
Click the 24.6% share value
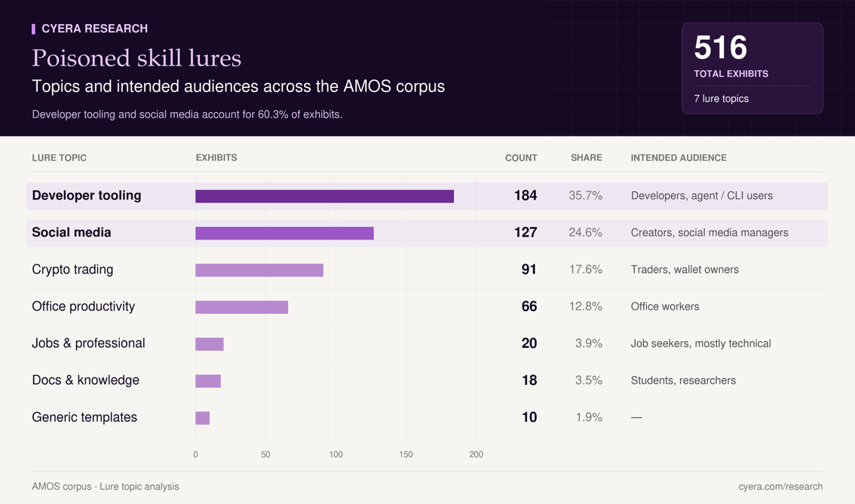[585, 233]
